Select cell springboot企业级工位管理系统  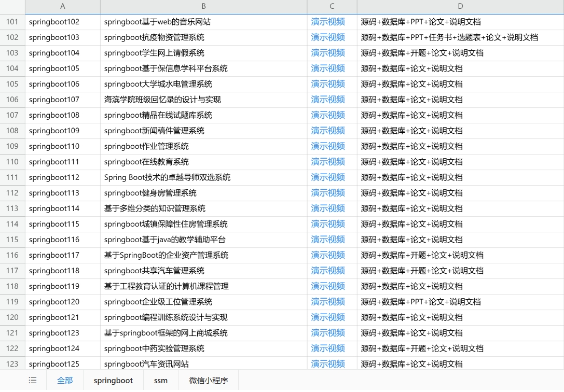coord(203,302)
